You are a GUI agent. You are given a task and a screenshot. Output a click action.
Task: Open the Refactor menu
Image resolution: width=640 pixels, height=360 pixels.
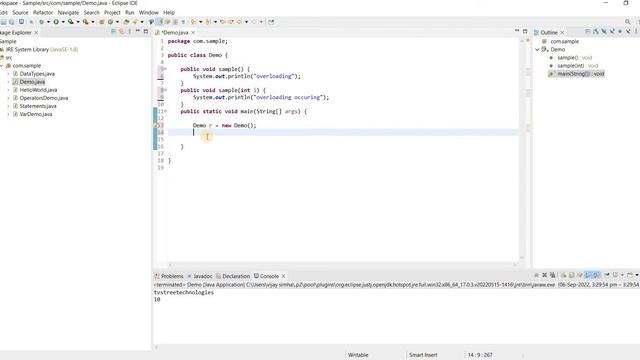pyautogui.click(x=43, y=13)
